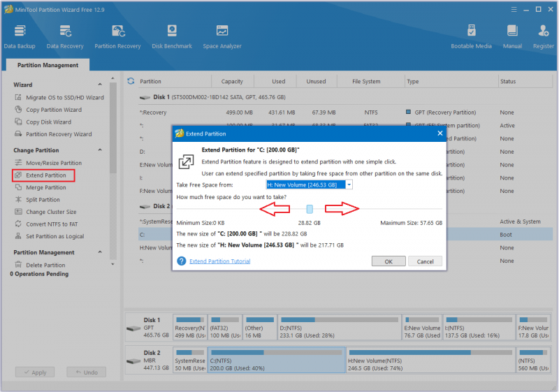Confirm the extension with OK
The image size is (559, 392).
coord(389,261)
